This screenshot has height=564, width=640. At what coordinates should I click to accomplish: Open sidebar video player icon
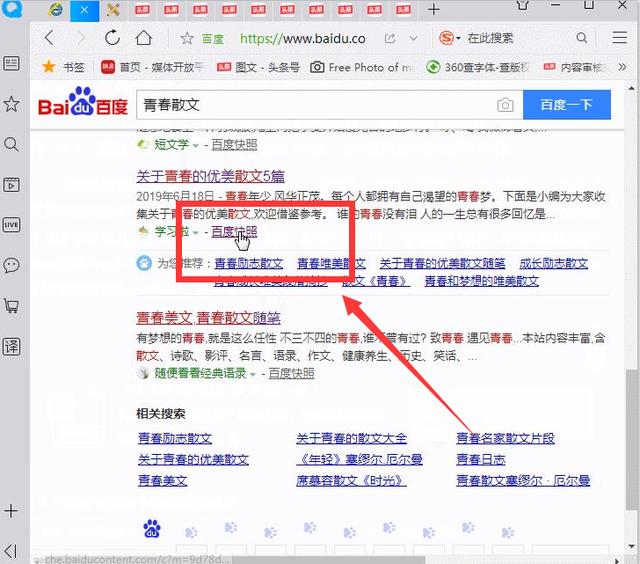11,185
